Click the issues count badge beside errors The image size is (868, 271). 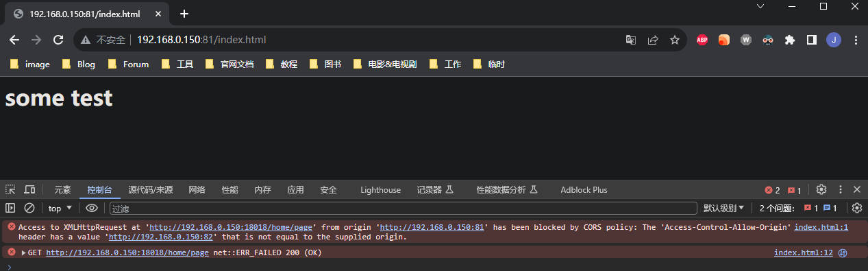795,190
